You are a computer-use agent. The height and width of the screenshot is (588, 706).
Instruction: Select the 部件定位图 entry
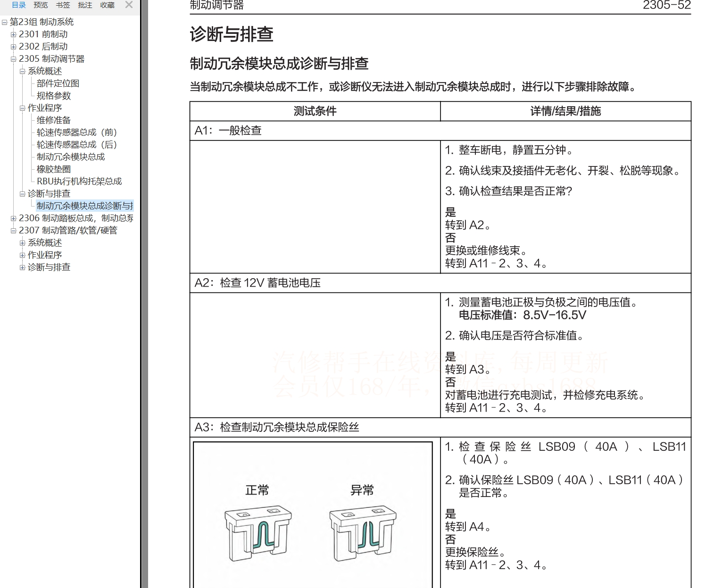tap(57, 83)
